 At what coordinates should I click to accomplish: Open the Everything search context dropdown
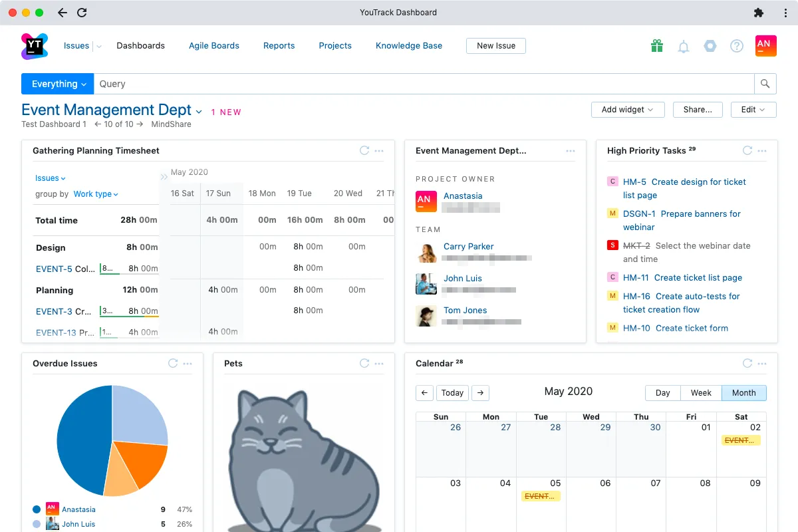57,84
